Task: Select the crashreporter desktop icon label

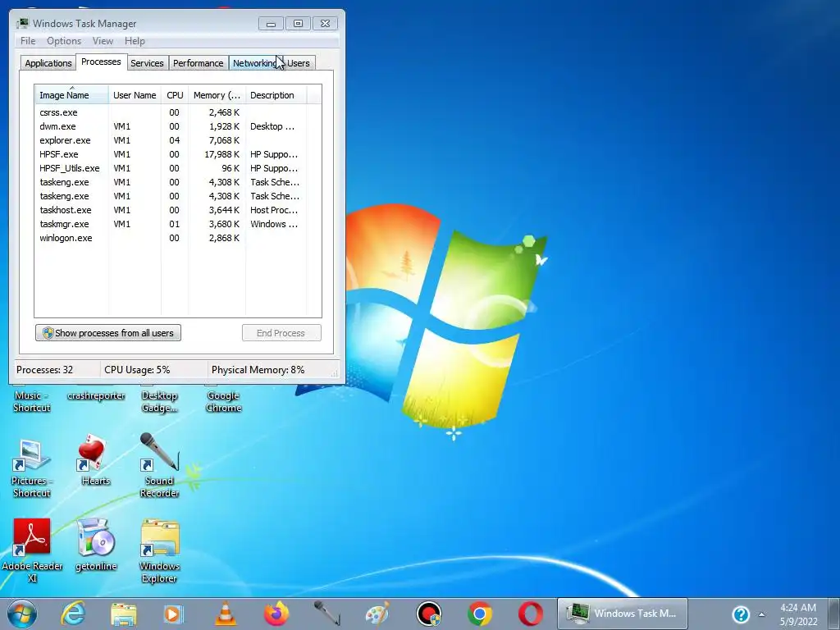Action: (x=96, y=395)
